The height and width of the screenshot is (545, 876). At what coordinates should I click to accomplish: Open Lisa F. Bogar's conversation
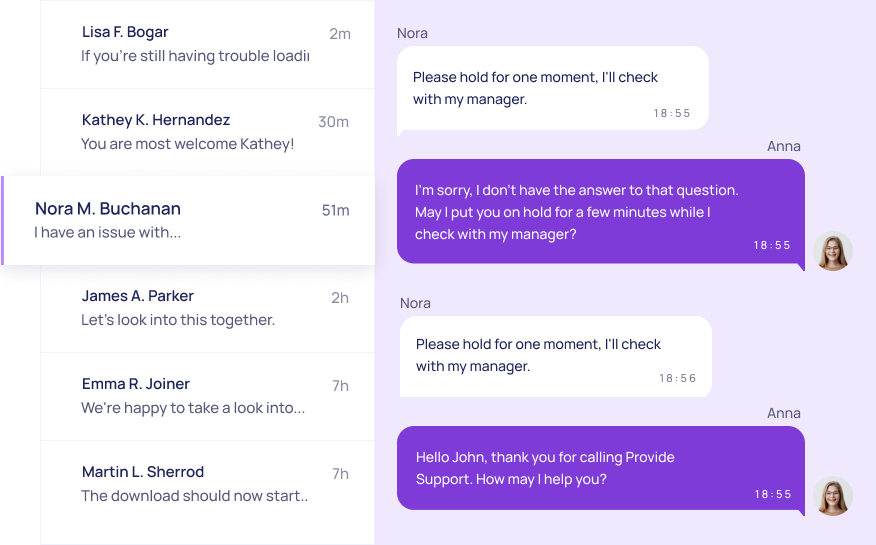click(207, 44)
